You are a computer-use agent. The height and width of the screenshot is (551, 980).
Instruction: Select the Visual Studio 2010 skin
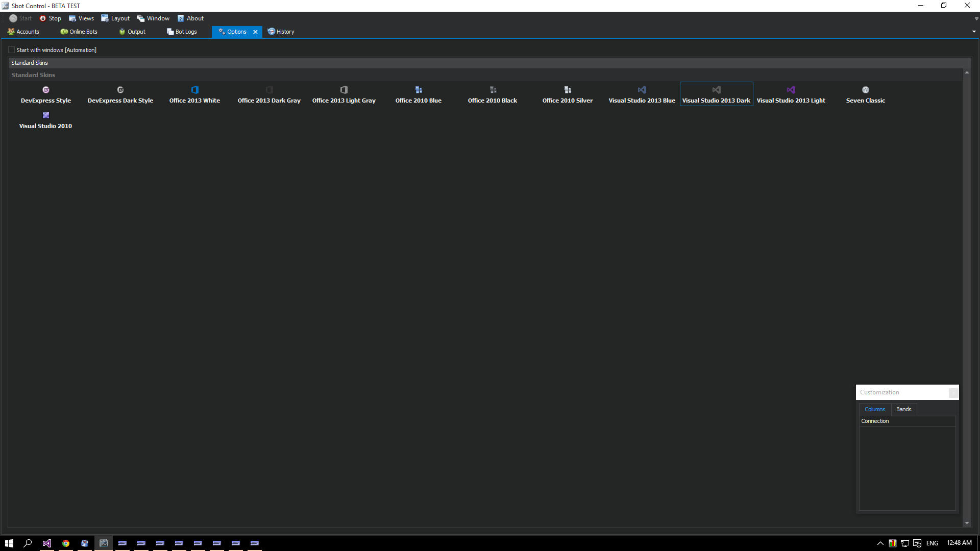(x=46, y=120)
